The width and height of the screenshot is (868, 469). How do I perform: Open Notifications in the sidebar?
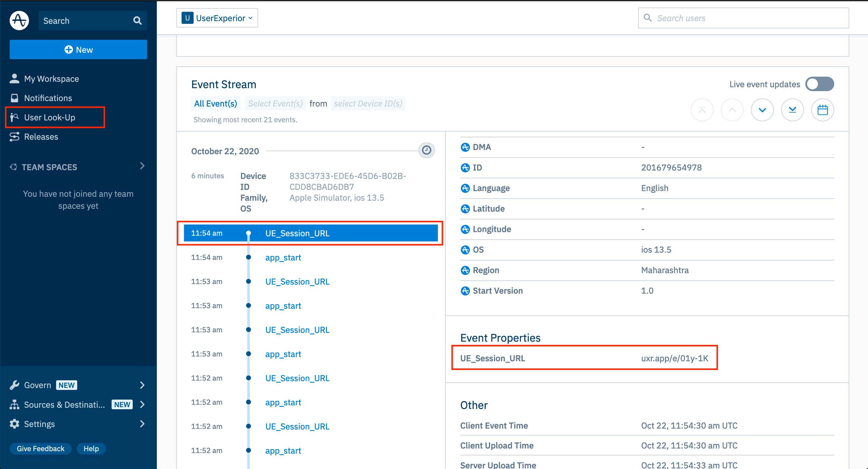click(48, 98)
